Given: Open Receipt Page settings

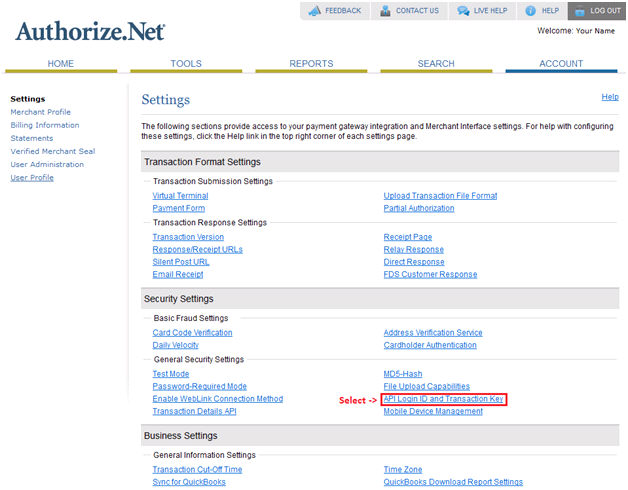Looking at the screenshot, I should [x=408, y=237].
